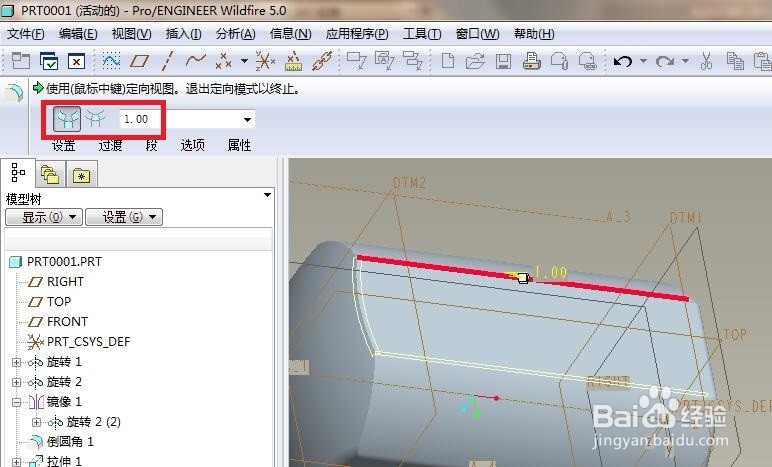Switch to the Favorites navigator tab
This screenshot has width=772, height=467.
(81, 175)
